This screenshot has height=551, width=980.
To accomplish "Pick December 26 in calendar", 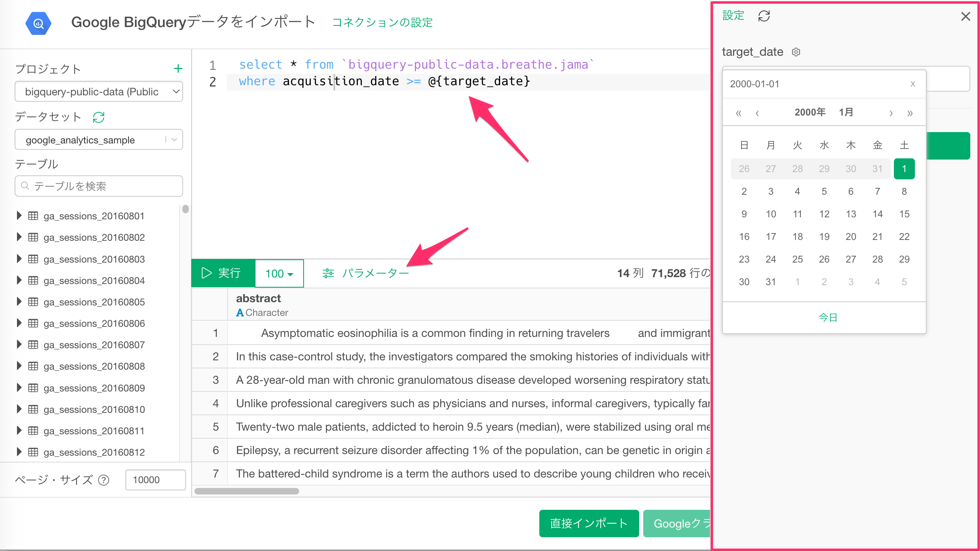I will 744,169.
